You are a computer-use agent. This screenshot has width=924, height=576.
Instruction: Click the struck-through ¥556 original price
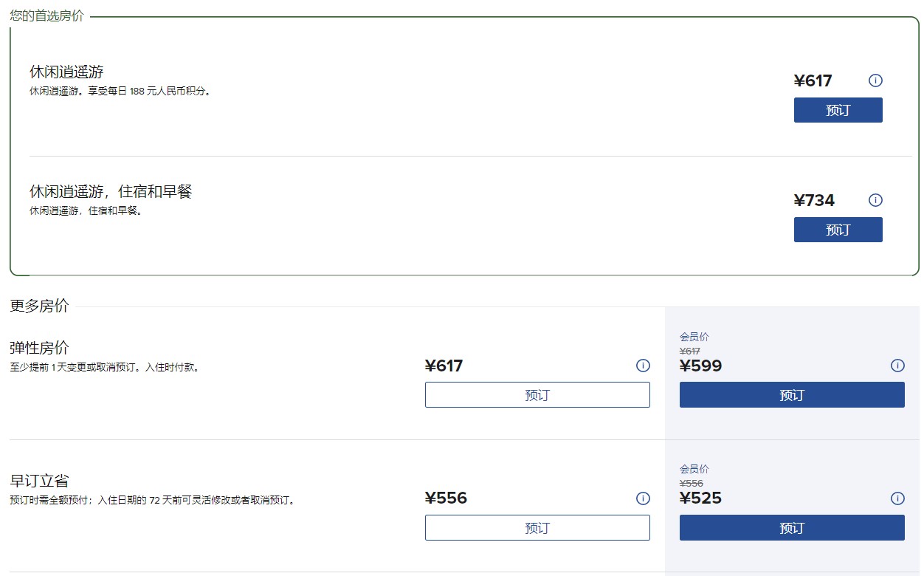coord(691,484)
